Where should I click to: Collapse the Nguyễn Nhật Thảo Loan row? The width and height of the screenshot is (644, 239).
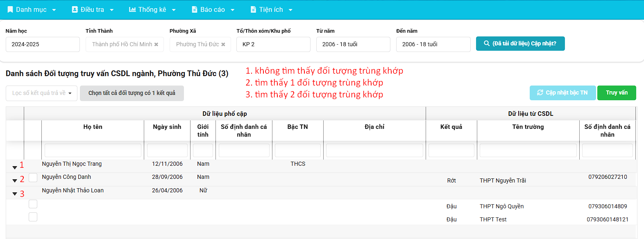15,194
